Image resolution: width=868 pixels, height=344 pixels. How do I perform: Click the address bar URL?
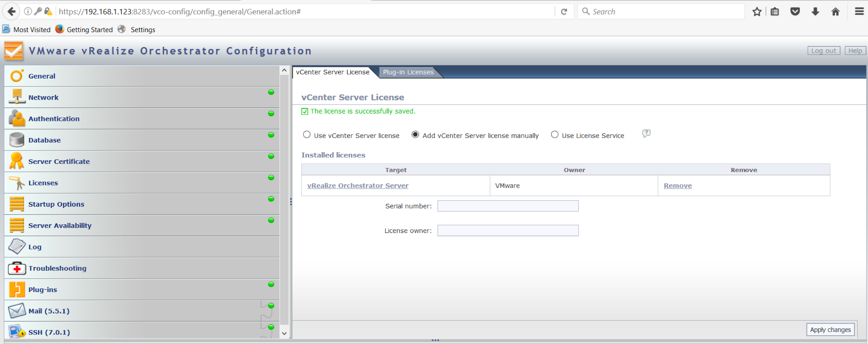pos(180,12)
